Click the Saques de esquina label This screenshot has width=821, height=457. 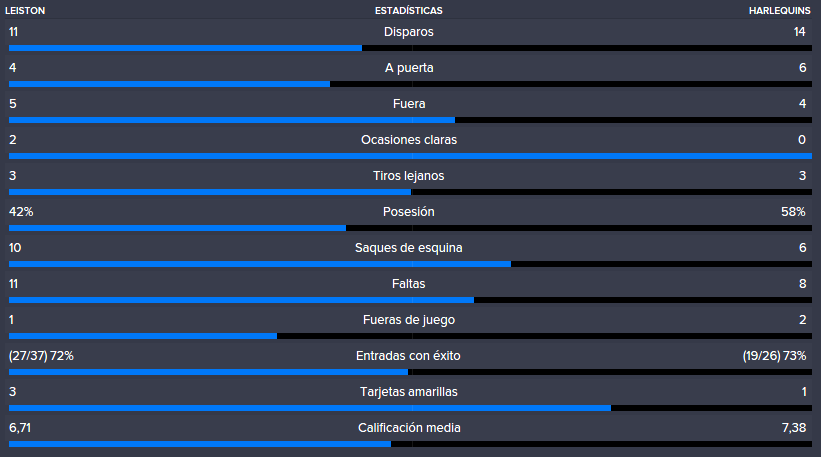[408, 248]
